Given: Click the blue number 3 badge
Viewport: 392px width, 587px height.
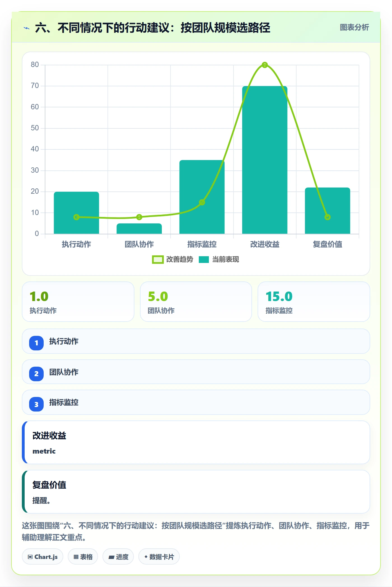Looking at the screenshot, I should [x=36, y=404].
